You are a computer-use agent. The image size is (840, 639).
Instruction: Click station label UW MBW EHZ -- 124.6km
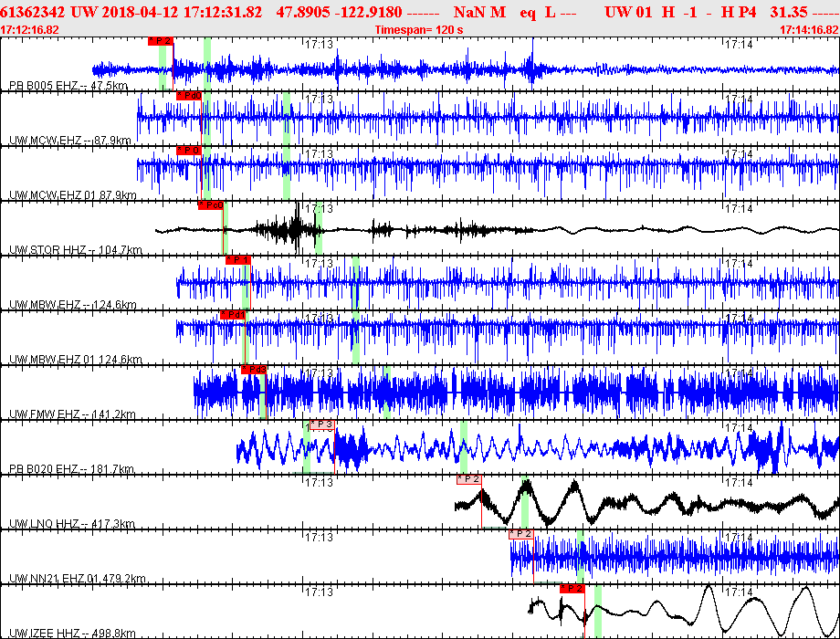[73, 305]
